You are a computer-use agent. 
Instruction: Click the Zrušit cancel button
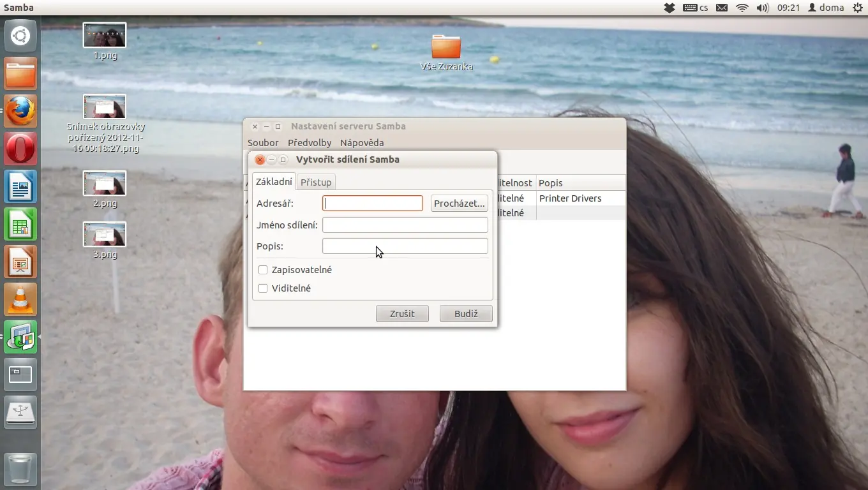click(402, 314)
